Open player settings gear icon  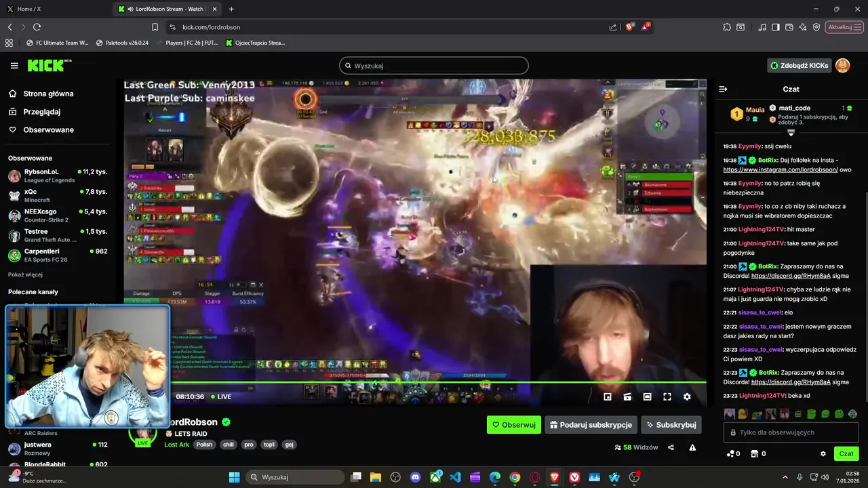point(687,397)
